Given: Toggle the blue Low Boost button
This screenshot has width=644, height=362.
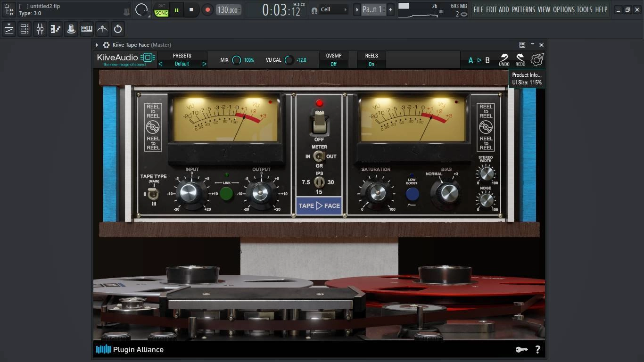Looking at the screenshot, I should [413, 194].
